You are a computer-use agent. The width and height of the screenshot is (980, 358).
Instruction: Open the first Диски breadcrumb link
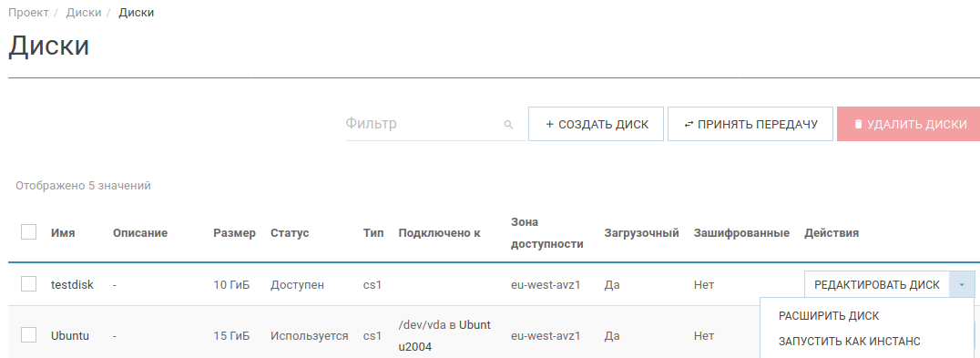coord(84,13)
